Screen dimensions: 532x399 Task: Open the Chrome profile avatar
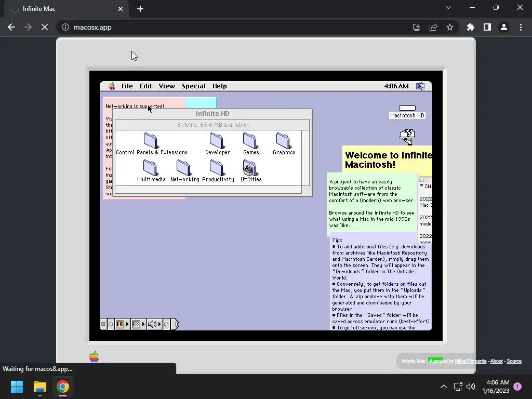click(x=504, y=27)
